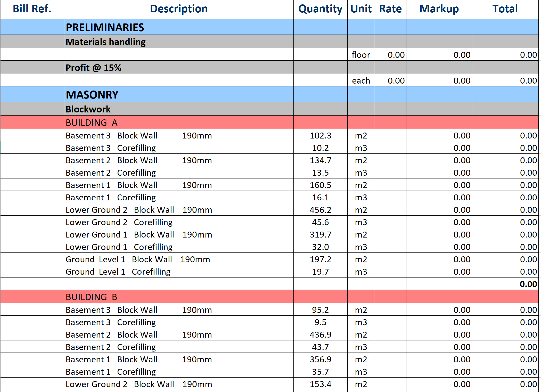The width and height of the screenshot is (541, 392).
Task: Click the Quantity column header
Action: click(x=320, y=9)
